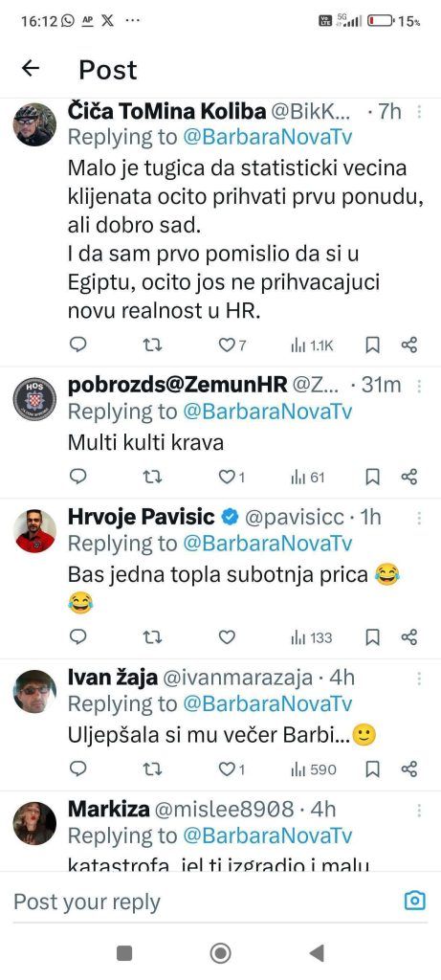View analytics of Hrvoje Pavisic's reply
The height and width of the screenshot is (980, 441).
point(311,637)
